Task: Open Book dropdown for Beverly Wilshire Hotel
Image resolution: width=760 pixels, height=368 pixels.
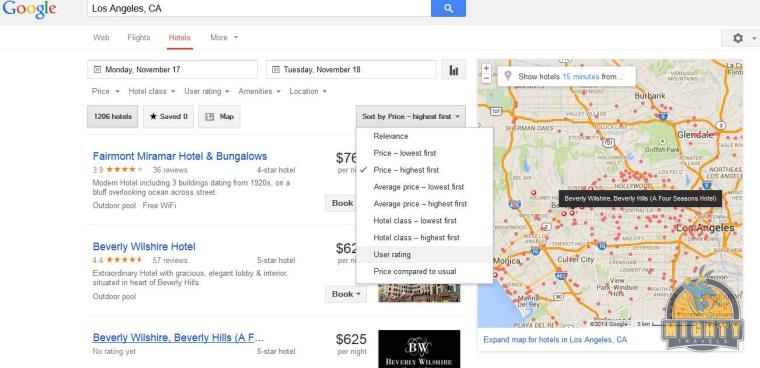Action: pos(346,294)
